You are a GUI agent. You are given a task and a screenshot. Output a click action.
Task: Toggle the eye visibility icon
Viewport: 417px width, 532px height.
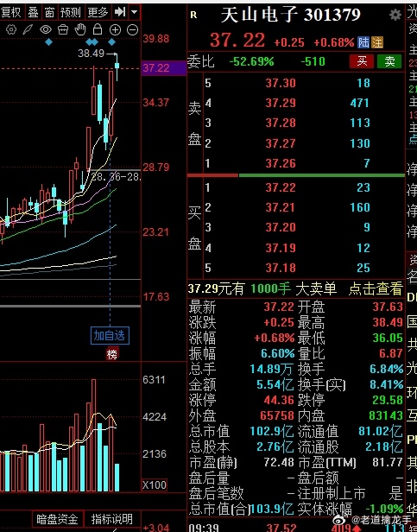(46, 30)
